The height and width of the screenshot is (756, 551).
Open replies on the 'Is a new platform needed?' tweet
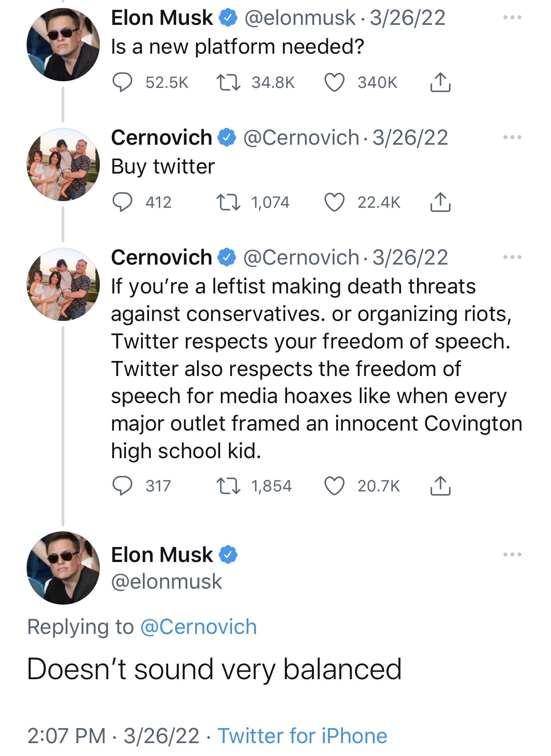click(x=122, y=83)
